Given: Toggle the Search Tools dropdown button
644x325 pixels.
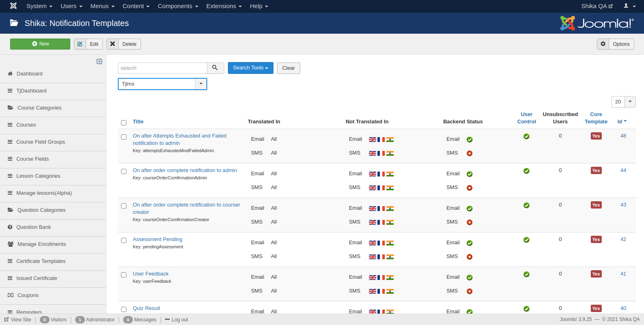Looking at the screenshot, I should tap(250, 68).
